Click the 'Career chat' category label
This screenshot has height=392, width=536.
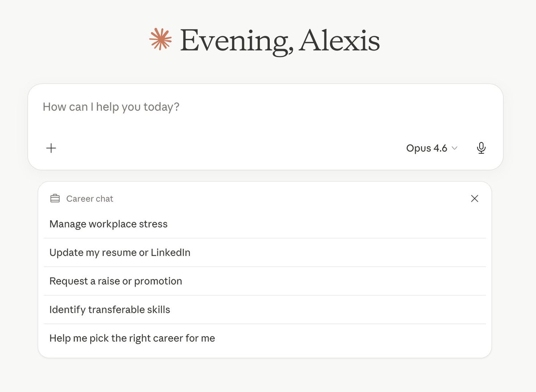pyautogui.click(x=90, y=199)
